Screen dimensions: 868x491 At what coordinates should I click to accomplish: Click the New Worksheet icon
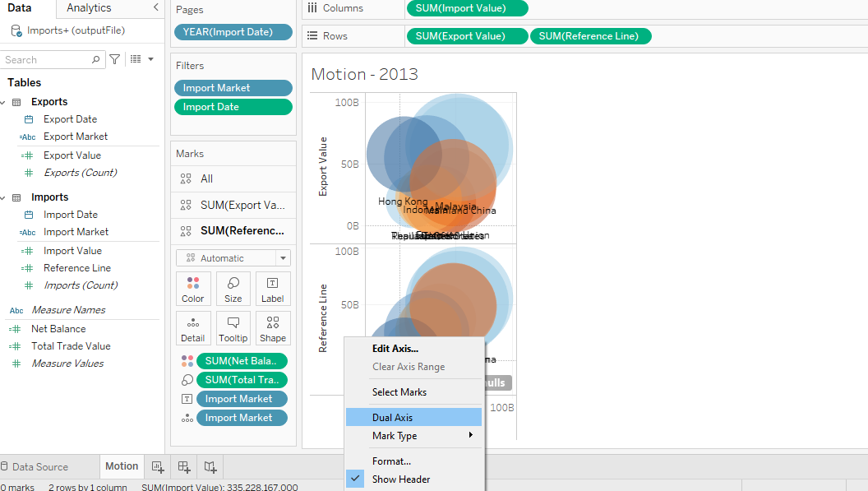coord(158,467)
